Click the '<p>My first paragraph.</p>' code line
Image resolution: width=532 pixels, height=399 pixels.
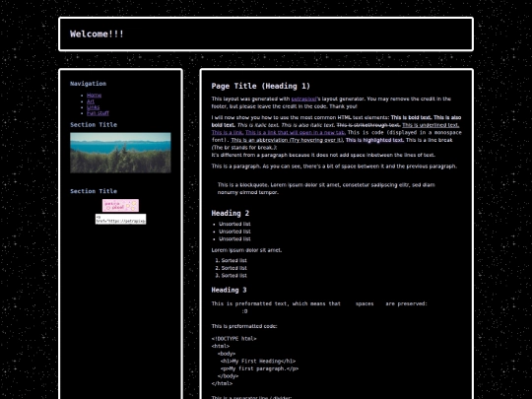(259, 368)
